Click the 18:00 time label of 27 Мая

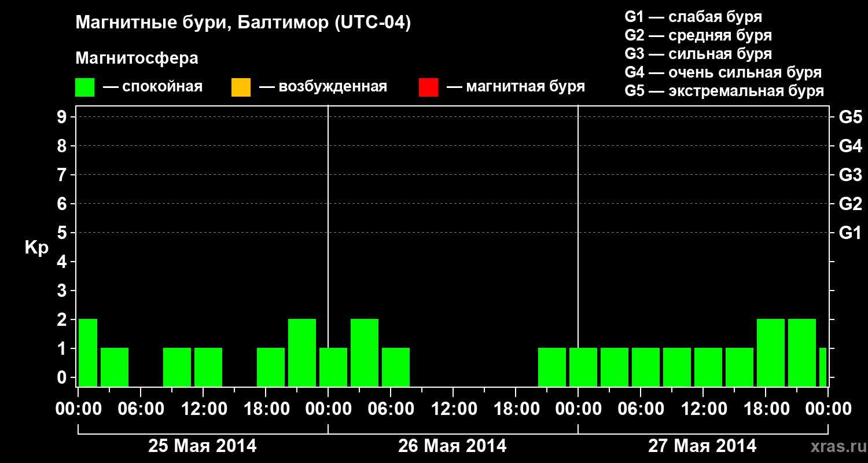(766, 409)
